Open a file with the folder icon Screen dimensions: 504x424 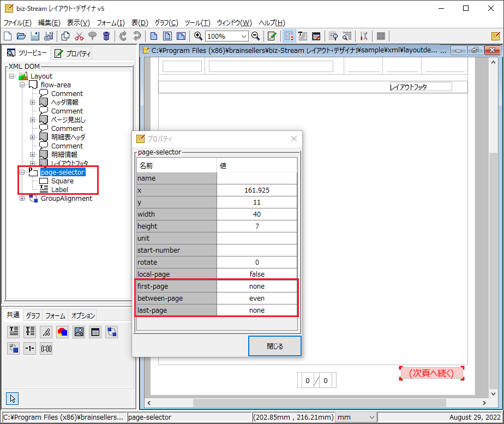coord(21,37)
